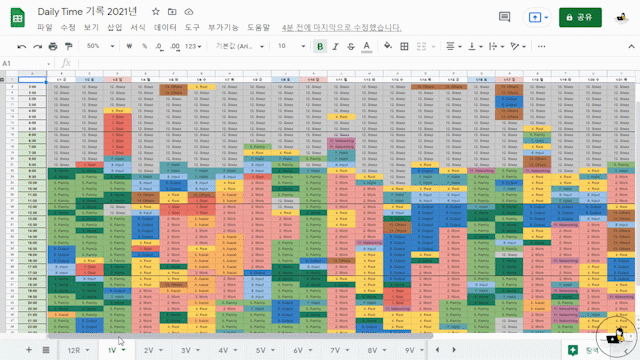640x360 pixels.
Task: Open the all sheets list icon
Action: pos(46,350)
